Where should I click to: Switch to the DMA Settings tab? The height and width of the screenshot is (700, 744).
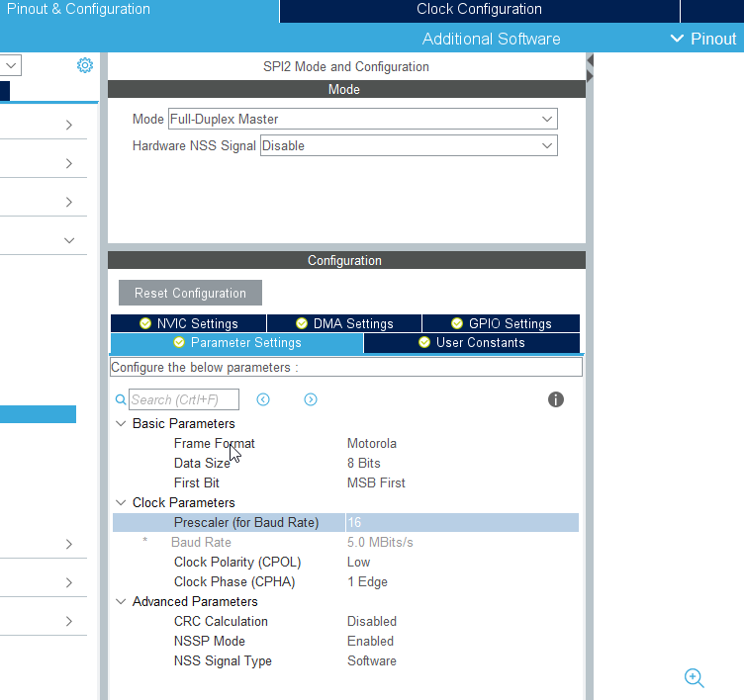(x=344, y=323)
